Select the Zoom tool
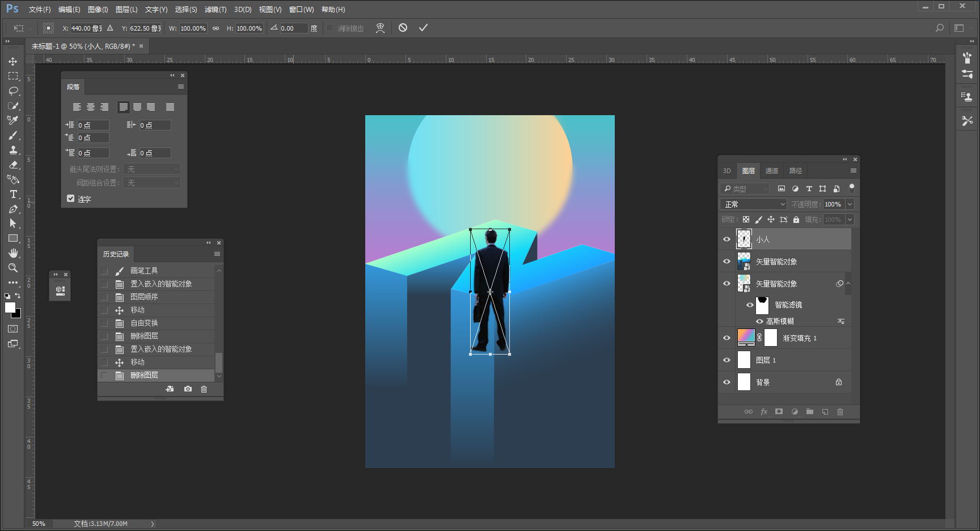The width and height of the screenshot is (980, 531). point(13,268)
